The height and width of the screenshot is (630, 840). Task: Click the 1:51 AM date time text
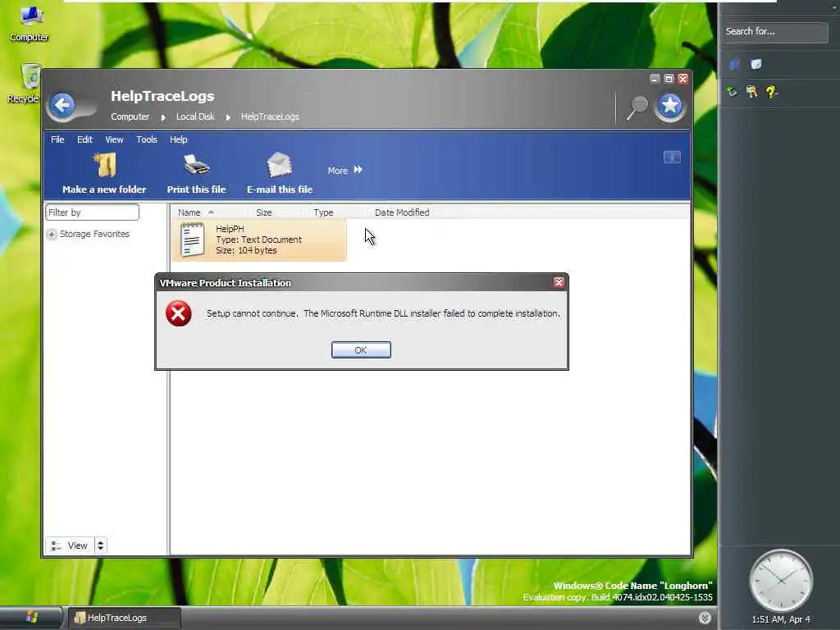[x=781, y=619]
